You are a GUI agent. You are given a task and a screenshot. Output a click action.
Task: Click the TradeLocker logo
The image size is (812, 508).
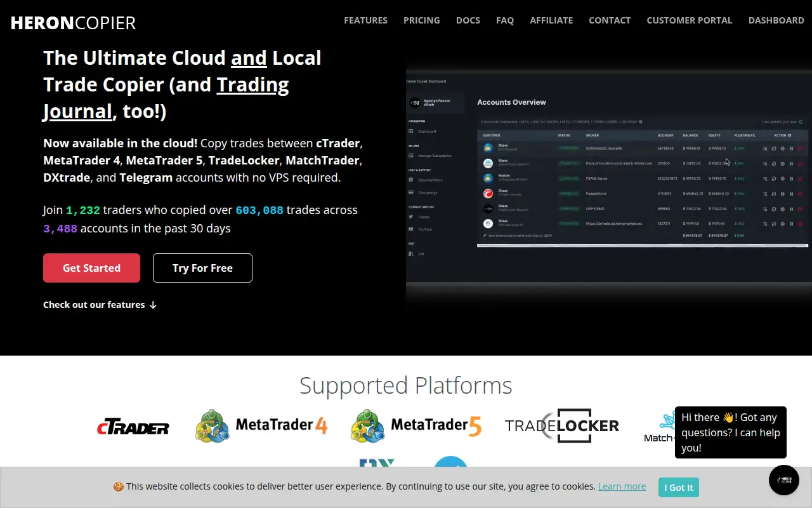pos(562,425)
